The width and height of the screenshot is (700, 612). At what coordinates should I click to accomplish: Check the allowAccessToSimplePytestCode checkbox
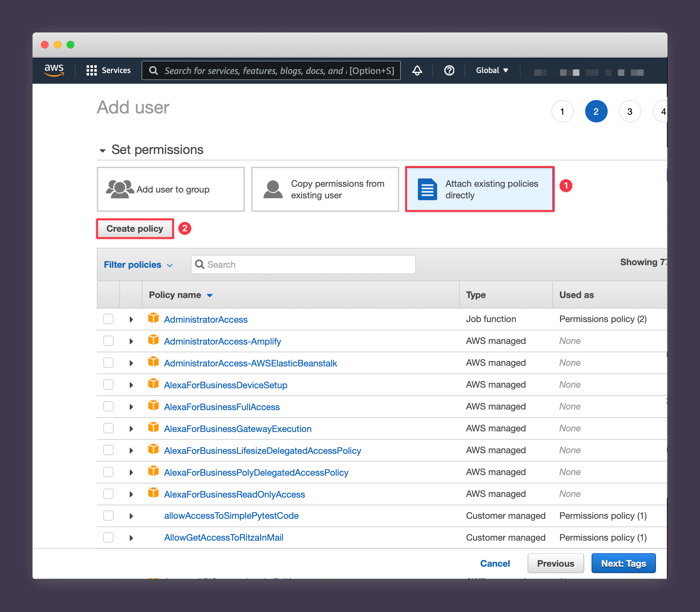click(x=108, y=516)
